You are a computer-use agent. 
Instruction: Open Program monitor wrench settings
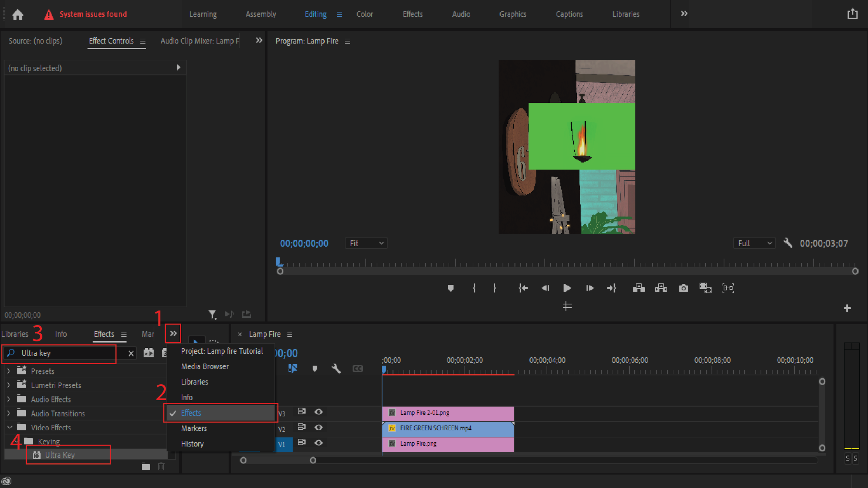coord(788,243)
